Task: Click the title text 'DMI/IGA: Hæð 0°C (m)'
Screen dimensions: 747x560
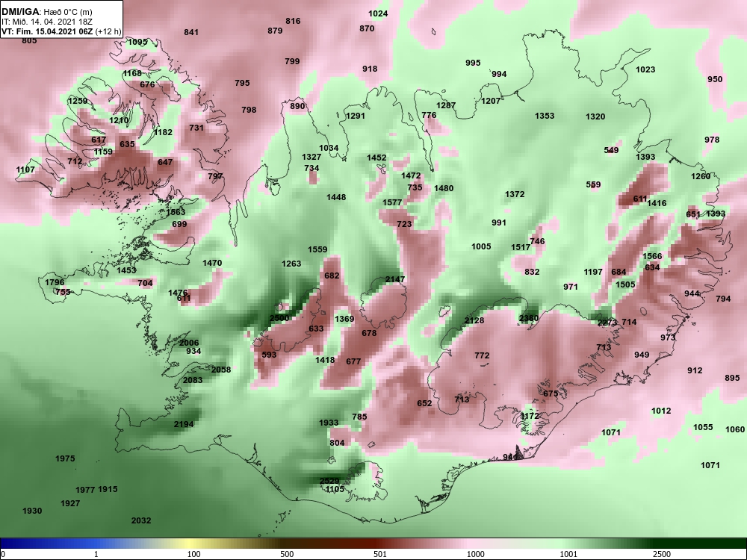Action: [x=45, y=12]
